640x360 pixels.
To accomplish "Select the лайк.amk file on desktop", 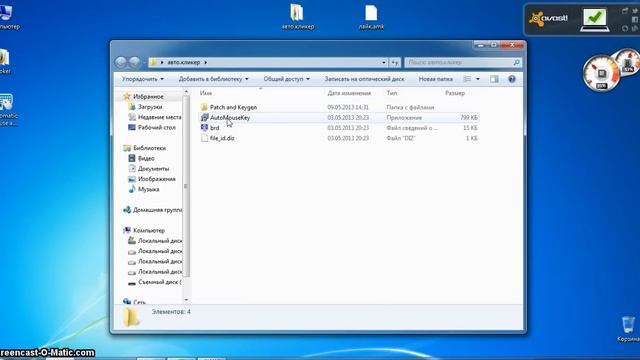I will click(x=371, y=17).
